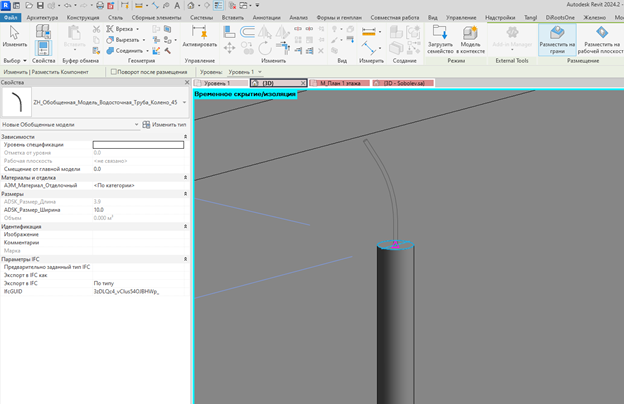Collapse the Зависимости properties group
Screen dimensions: 624x404
(x=185, y=137)
